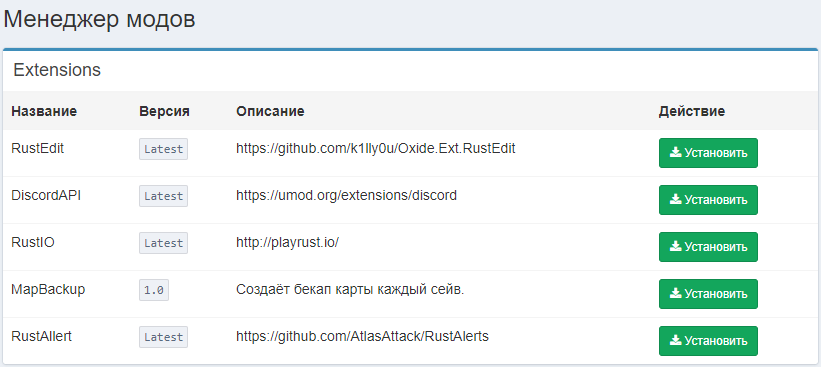This screenshot has height=367, width=821.
Task: Install the RustIO extension
Action: (708, 247)
